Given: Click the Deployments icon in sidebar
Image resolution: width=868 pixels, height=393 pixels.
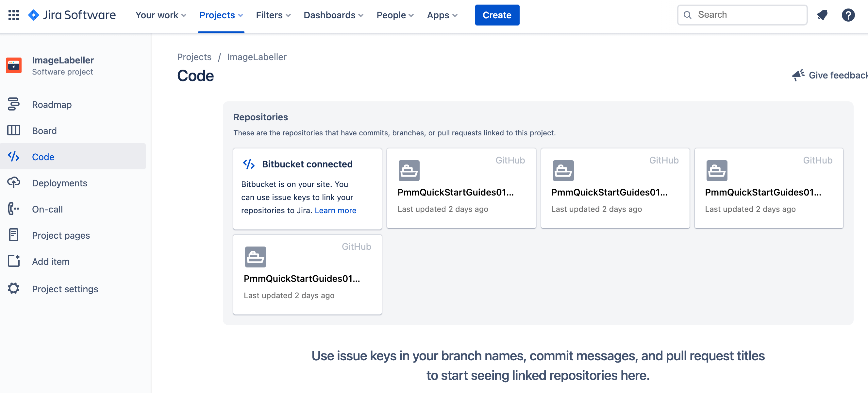Looking at the screenshot, I should click(14, 183).
